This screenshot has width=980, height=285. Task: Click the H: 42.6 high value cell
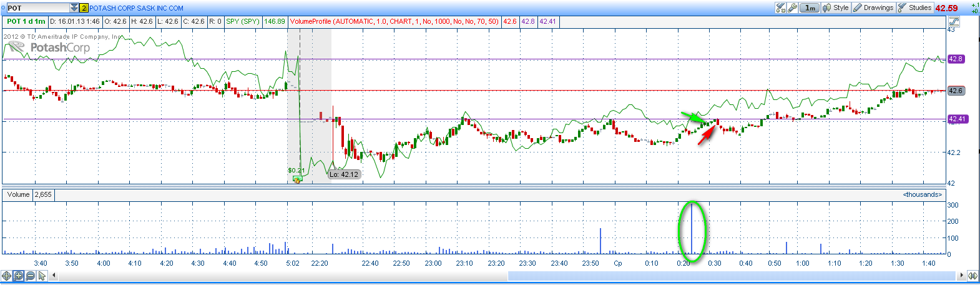(x=142, y=21)
